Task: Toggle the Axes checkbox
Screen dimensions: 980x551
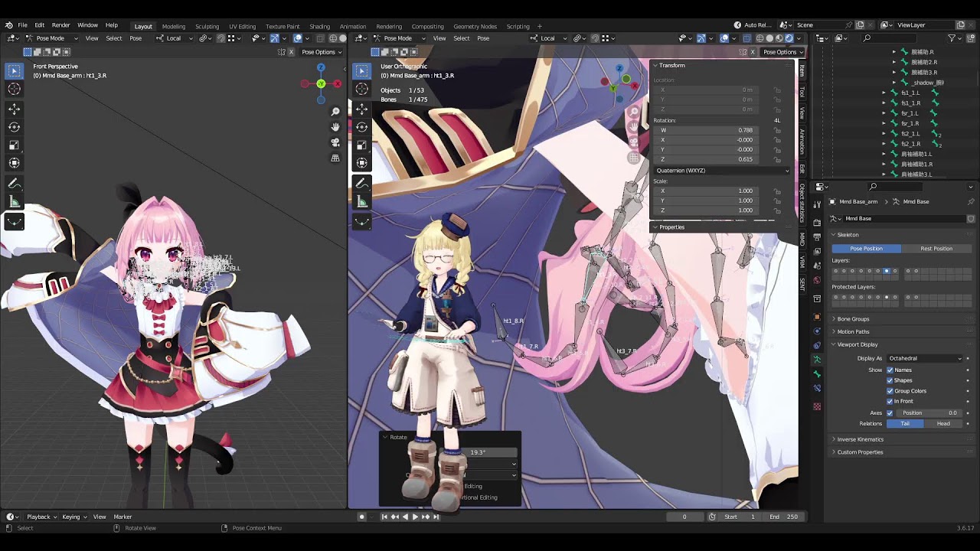Action: [890, 413]
